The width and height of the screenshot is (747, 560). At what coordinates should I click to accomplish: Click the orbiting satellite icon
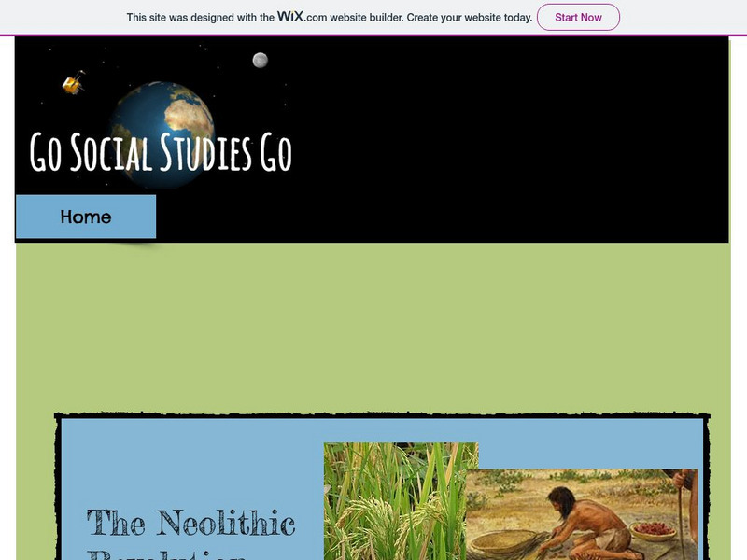74,83
